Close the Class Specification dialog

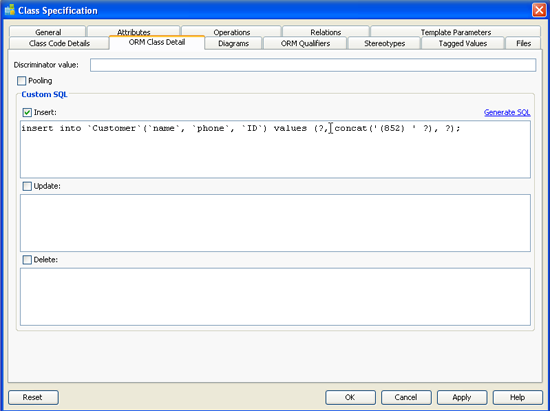(x=539, y=10)
